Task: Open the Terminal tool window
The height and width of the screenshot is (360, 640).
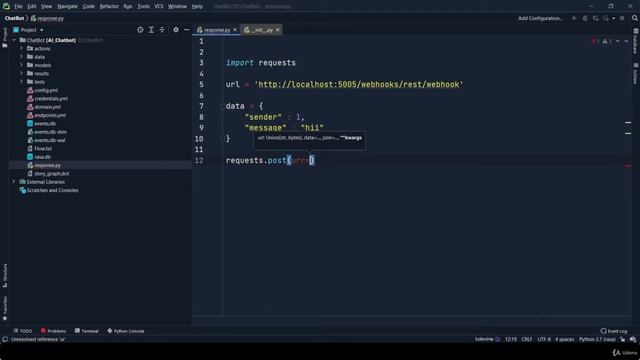Action: coord(87,331)
